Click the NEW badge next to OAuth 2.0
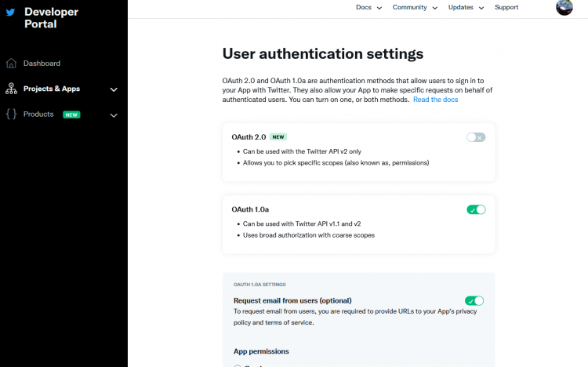The height and width of the screenshot is (367, 588). 278,136
